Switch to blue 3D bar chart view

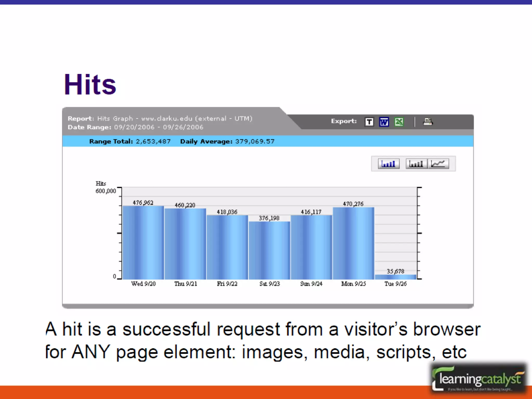(x=388, y=164)
